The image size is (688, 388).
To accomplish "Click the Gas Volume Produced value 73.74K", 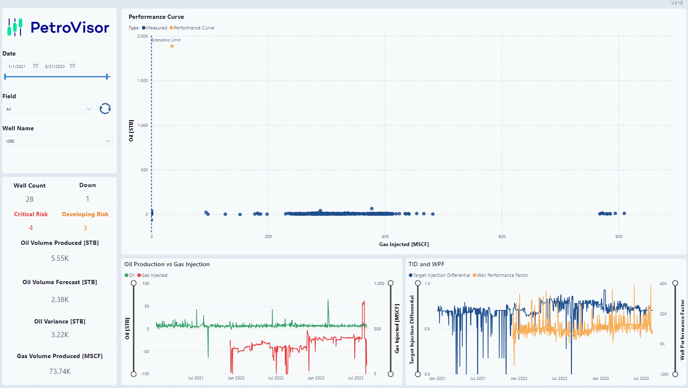I will [x=60, y=371].
